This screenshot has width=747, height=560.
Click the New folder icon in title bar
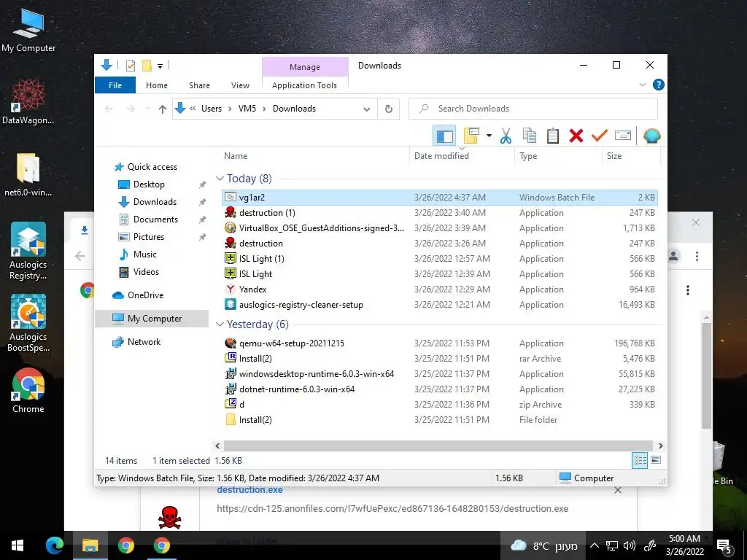click(x=147, y=66)
